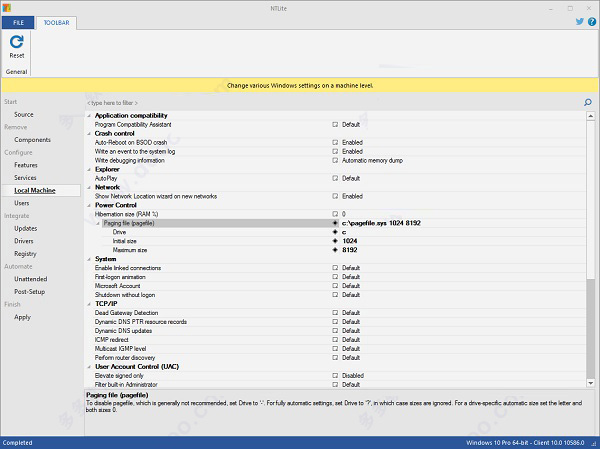The image size is (600, 449).
Task: Collapse the System group
Action: [89, 259]
